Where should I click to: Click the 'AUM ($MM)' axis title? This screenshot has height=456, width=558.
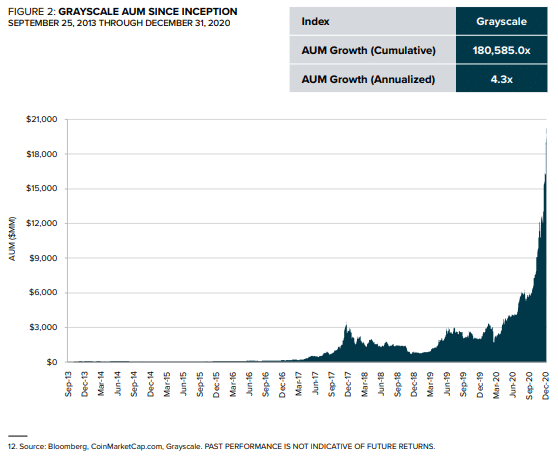click(x=12, y=239)
